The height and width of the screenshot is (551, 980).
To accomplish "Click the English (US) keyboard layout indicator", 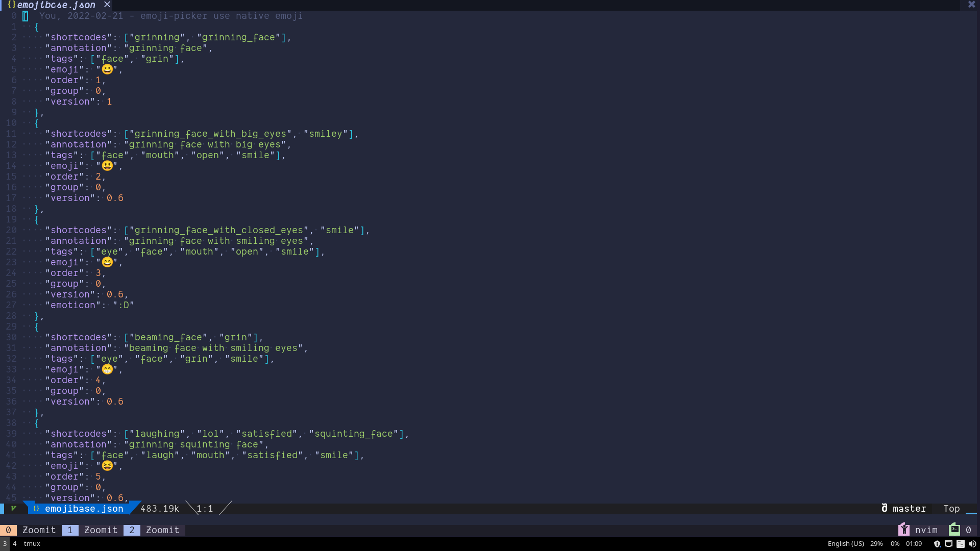I will click(846, 544).
